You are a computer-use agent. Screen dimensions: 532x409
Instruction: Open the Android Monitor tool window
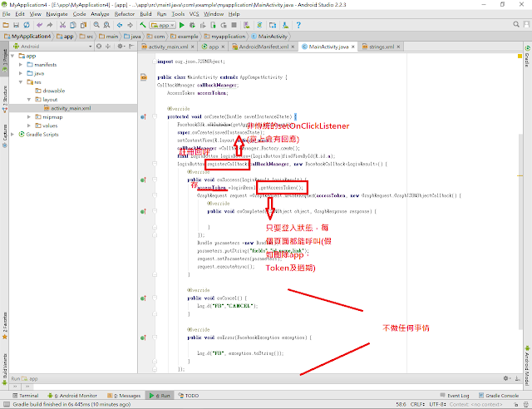pyautogui.click(x=72, y=396)
